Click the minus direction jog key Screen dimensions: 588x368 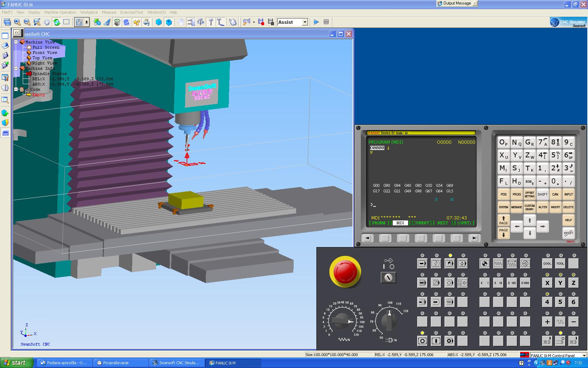(x=573, y=321)
